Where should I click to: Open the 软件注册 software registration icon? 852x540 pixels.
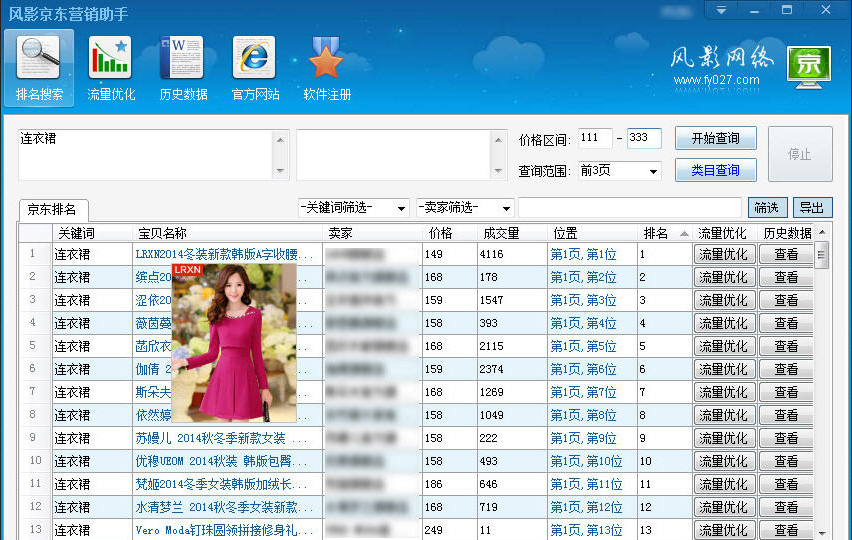click(x=327, y=68)
